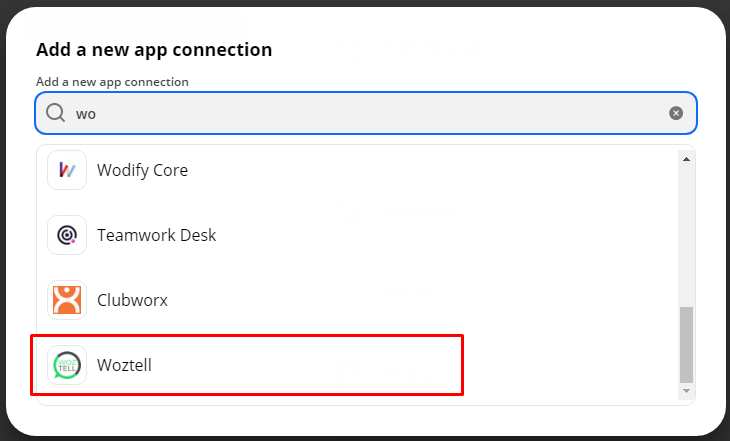Click the Woztell green logo icon
The image size is (730, 441).
[x=67, y=365]
